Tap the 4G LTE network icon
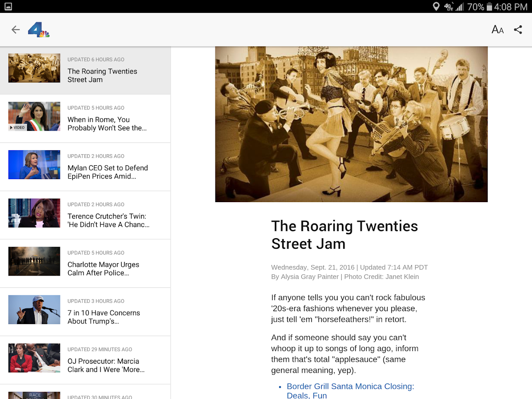532x399 pixels. tap(448, 7)
